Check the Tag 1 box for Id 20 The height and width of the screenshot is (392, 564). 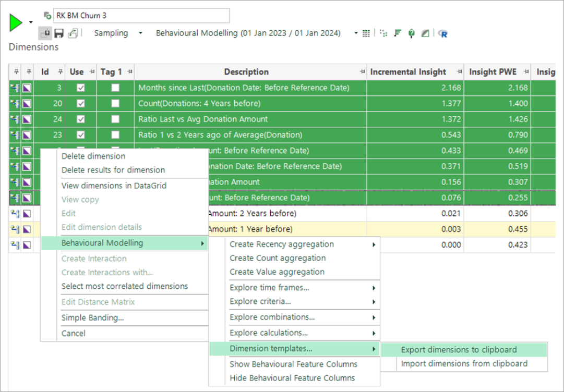click(x=115, y=104)
